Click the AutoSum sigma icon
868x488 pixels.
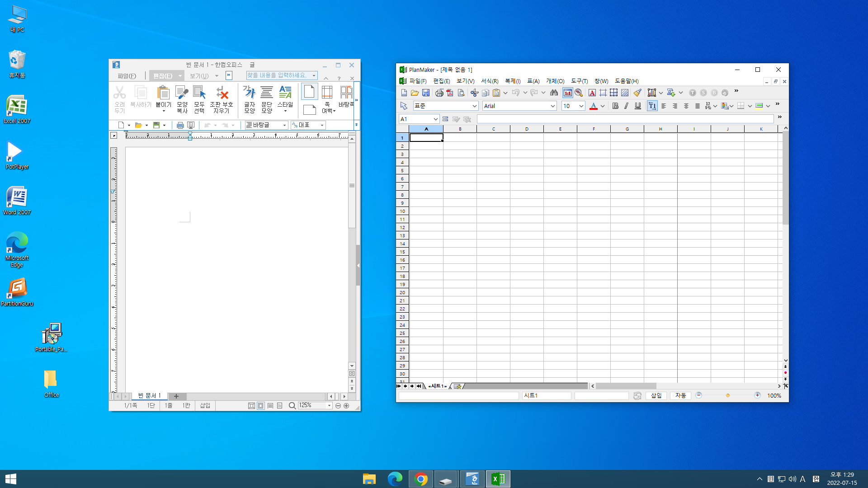coord(671,93)
